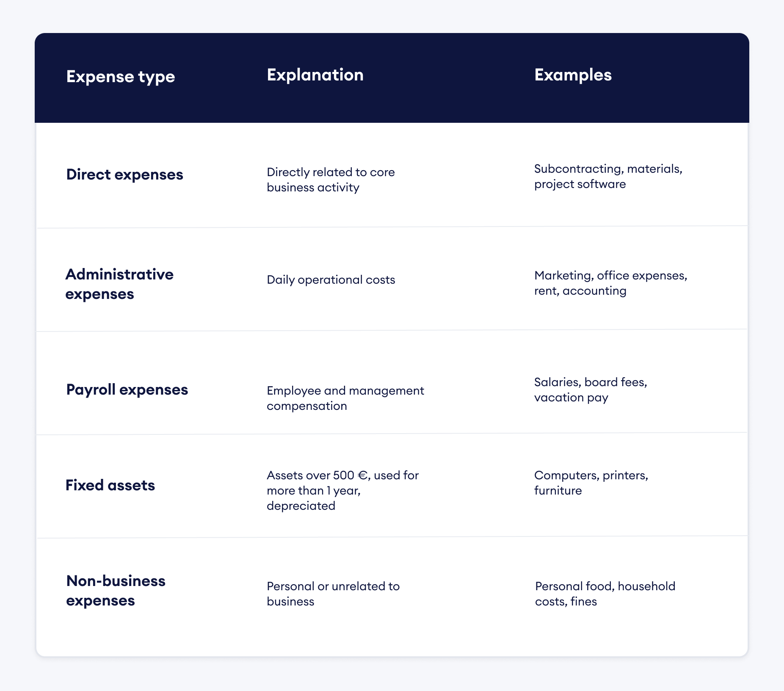Click "Subcontracting, materials, project software" examples

pyautogui.click(x=608, y=177)
